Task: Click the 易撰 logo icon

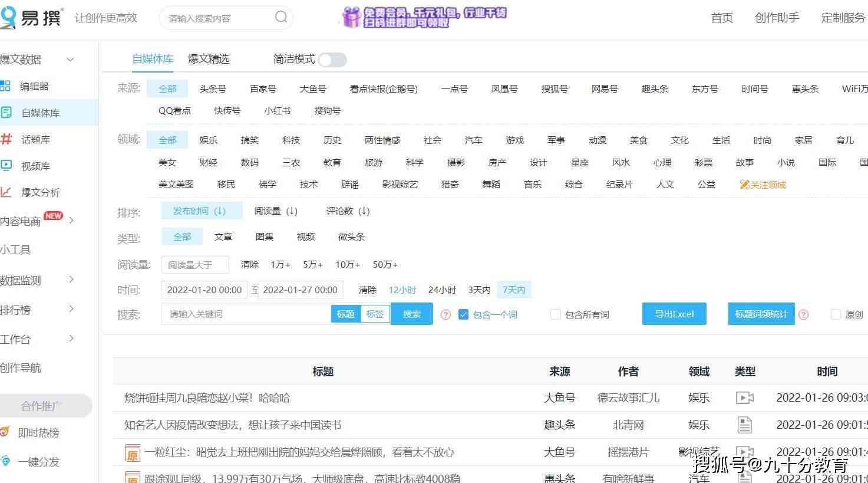Action: coord(8,18)
